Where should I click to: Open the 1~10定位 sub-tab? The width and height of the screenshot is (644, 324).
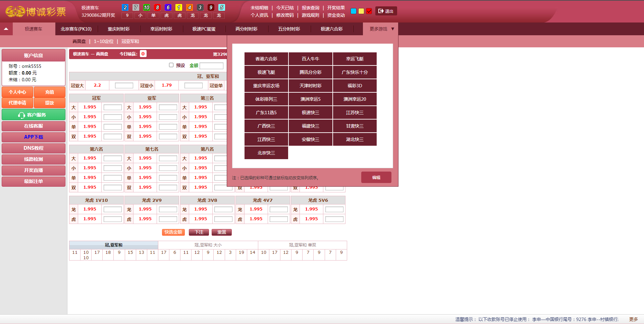tap(104, 41)
